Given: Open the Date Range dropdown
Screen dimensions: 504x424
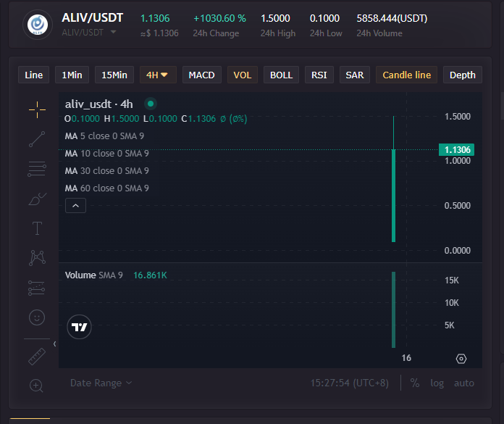Looking at the screenshot, I should [x=101, y=383].
